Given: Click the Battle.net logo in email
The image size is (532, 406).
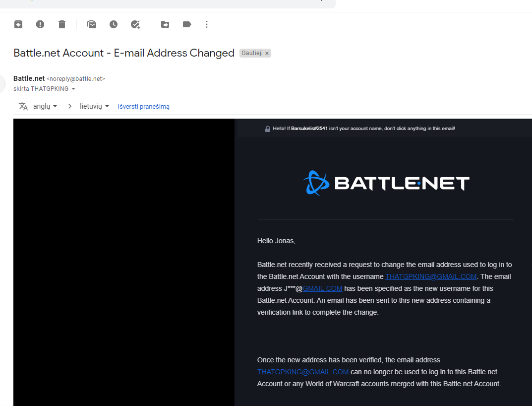Looking at the screenshot, I should (386, 183).
